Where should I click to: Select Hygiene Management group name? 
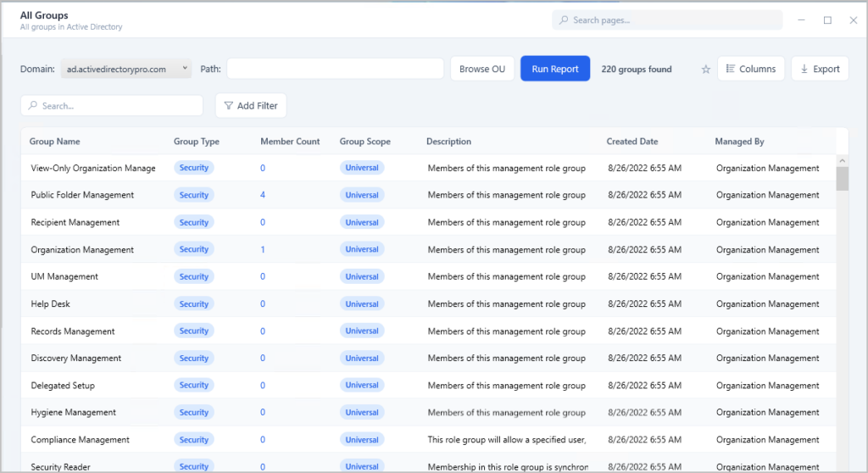click(74, 412)
